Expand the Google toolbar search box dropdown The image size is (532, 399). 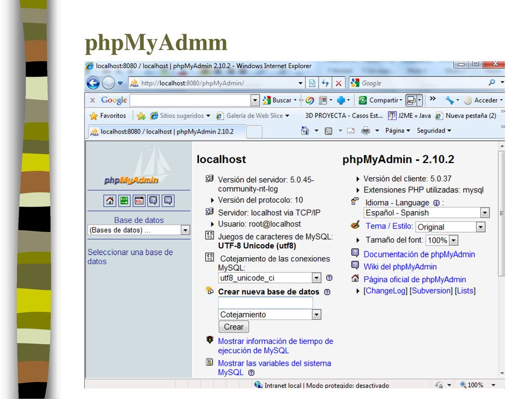[x=255, y=100]
